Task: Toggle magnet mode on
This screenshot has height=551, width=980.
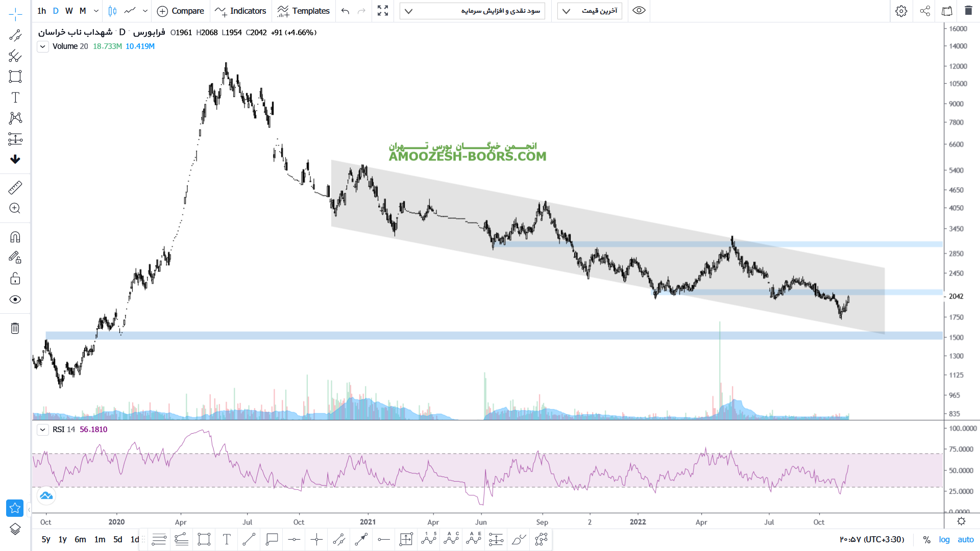Action: pyautogui.click(x=15, y=237)
